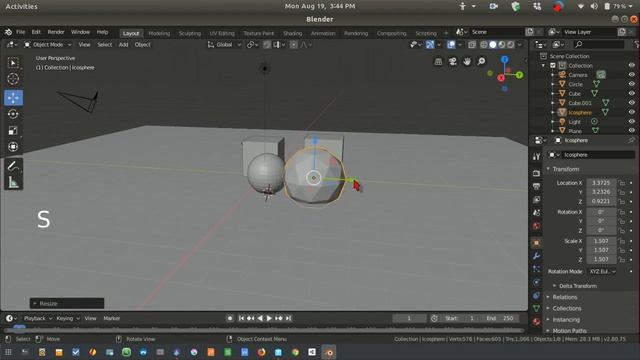Toggle X-ray display

pos(472,45)
